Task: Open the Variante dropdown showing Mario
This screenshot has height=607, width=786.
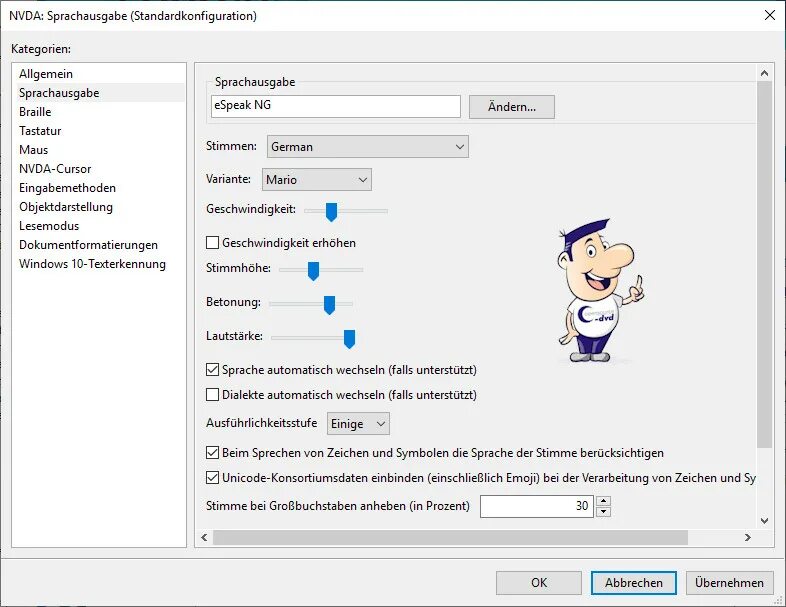Action: pyautogui.click(x=317, y=179)
